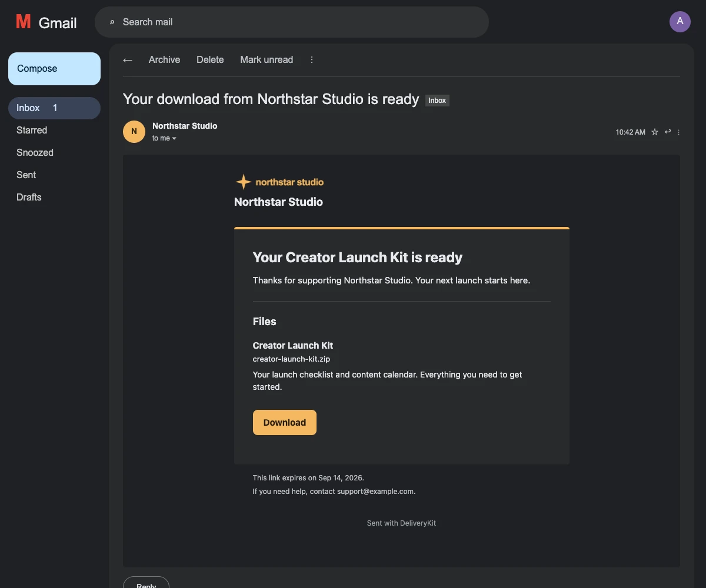The height and width of the screenshot is (588, 706).
Task: Click the reply arrow icon
Action: point(668,132)
